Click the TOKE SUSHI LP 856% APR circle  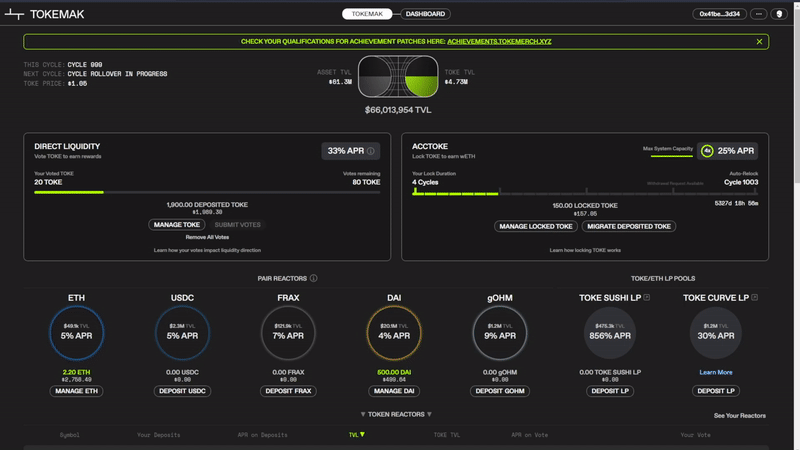point(610,333)
